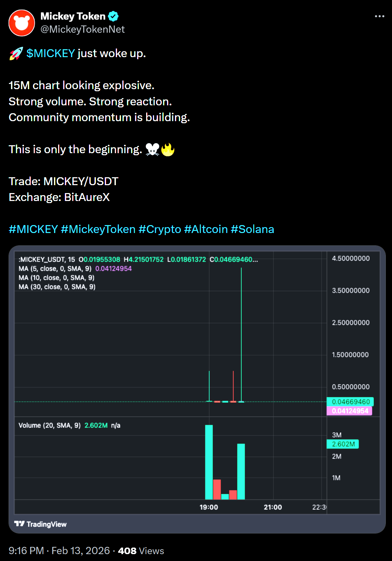
Task: Click the Mickey Token display name
Action: [x=73, y=16]
